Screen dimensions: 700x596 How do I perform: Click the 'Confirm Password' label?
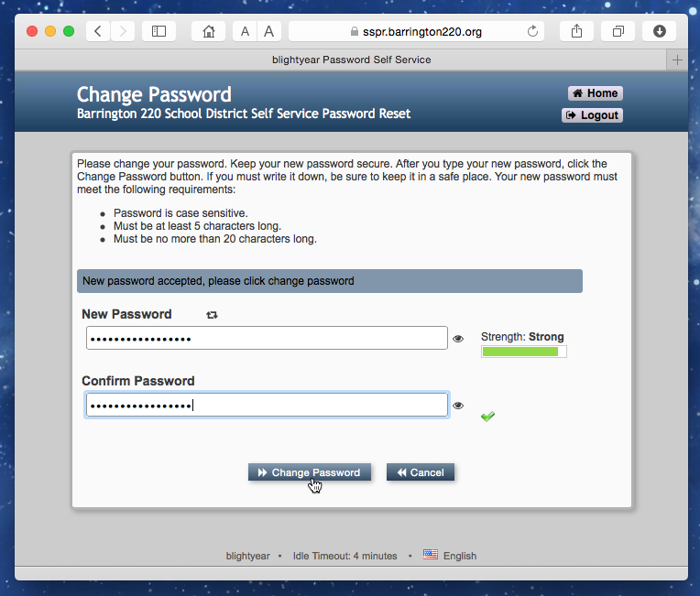tap(138, 381)
